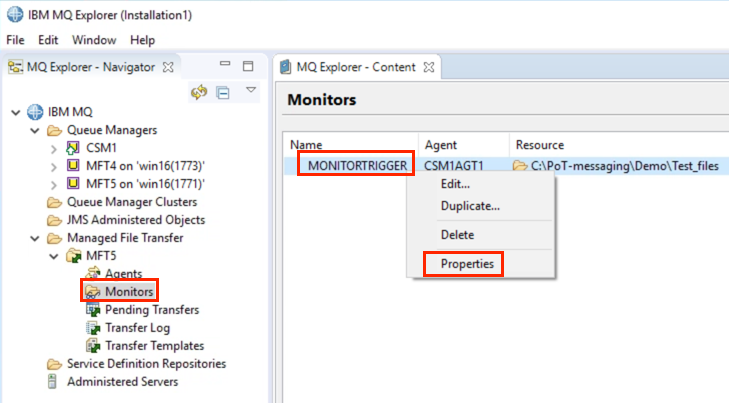Switch to the MQ Explorer - Content tab
Viewport: 729px width, 403px height.
click(x=356, y=67)
